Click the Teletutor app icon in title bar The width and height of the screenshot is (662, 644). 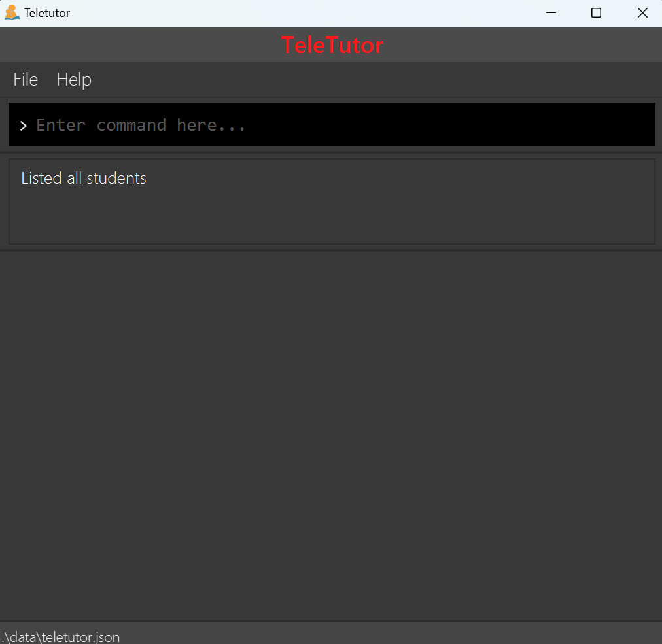tap(12, 13)
